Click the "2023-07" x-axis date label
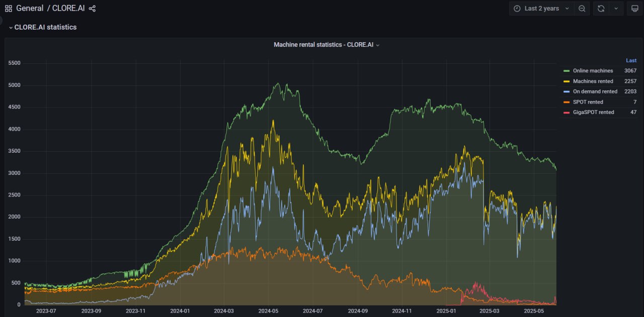Image resolution: width=644 pixels, height=317 pixels. tap(46, 311)
